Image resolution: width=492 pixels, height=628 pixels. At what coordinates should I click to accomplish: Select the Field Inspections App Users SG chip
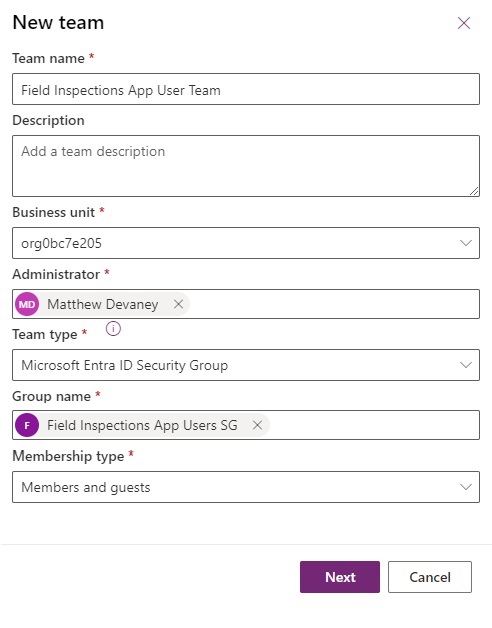[x=142, y=425]
